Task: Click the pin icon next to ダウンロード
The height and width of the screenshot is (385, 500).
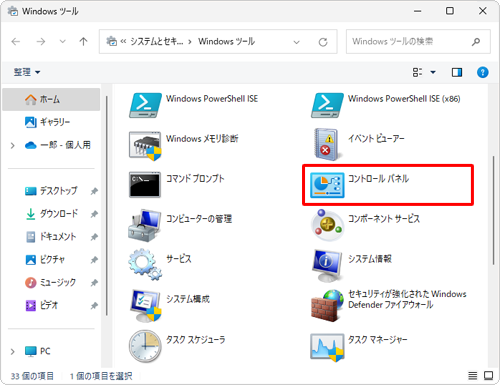Action: click(x=94, y=214)
